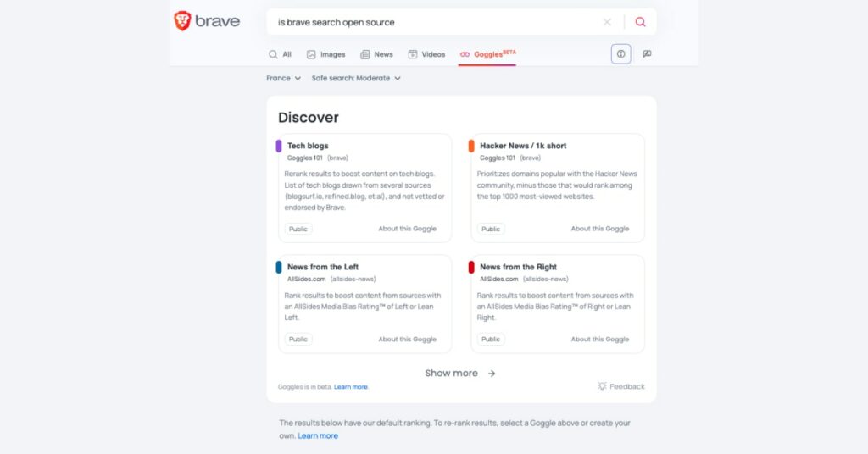Expand the France region dropdown
This screenshot has height=454, width=868.
pos(283,78)
